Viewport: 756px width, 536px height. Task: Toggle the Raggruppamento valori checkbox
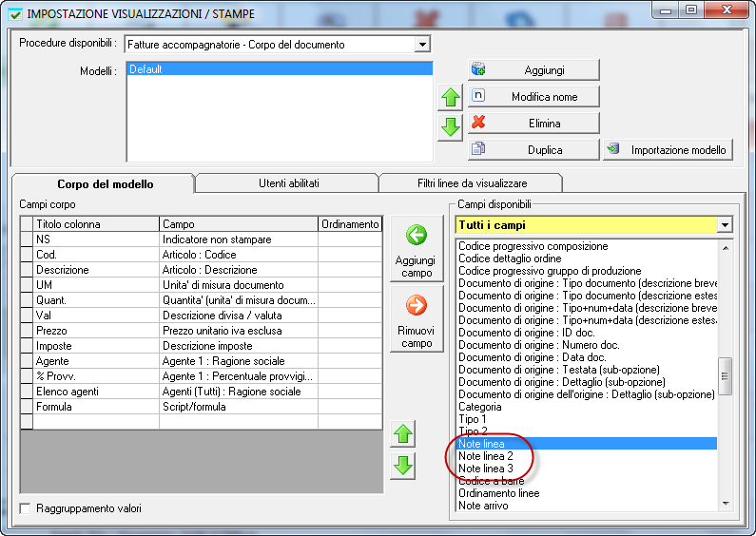25,508
